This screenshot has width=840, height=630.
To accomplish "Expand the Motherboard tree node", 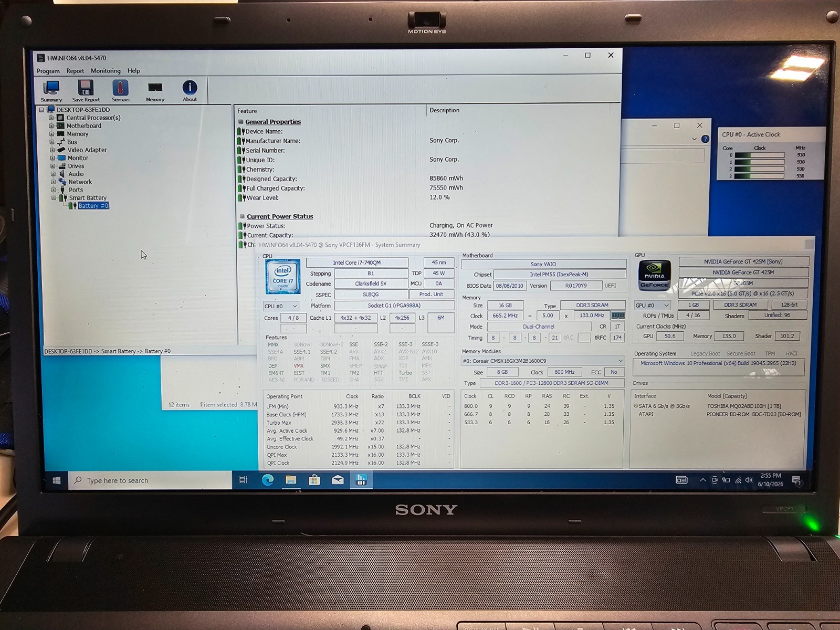I will coord(51,126).
